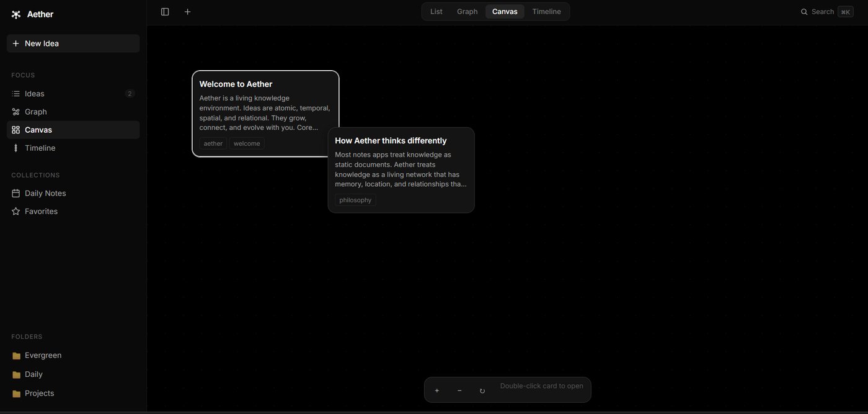Click the Evergreen folder icon
This screenshot has width=868, height=414.
pyautogui.click(x=17, y=356)
